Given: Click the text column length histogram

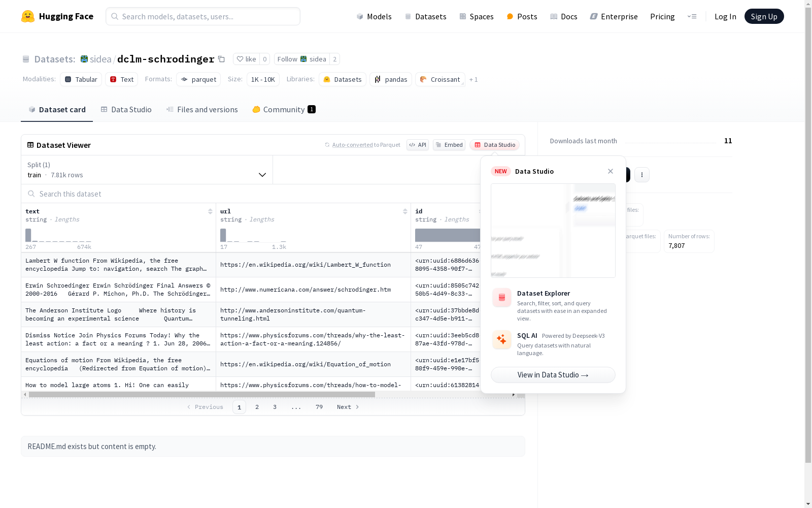Looking at the screenshot, I should pyautogui.click(x=58, y=235).
